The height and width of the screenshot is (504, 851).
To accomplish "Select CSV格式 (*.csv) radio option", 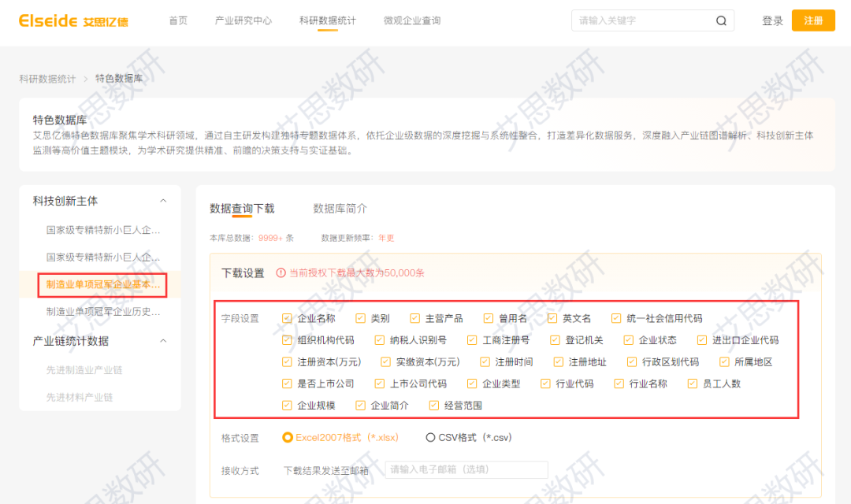I will pos(430,437).
